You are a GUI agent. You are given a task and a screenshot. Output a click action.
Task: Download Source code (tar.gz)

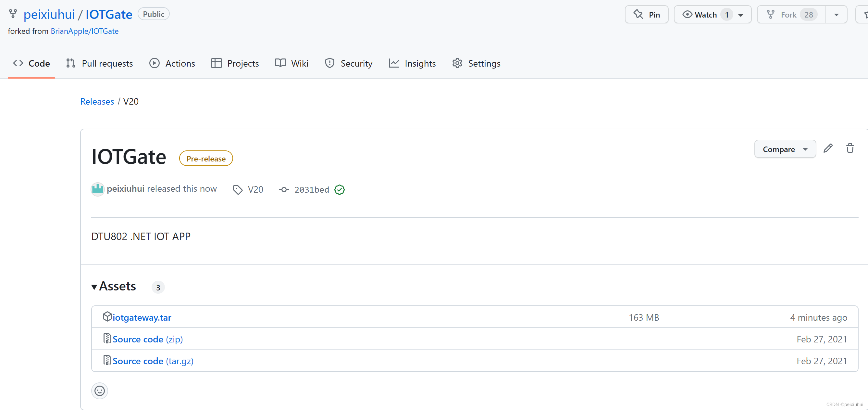(153, 361)
